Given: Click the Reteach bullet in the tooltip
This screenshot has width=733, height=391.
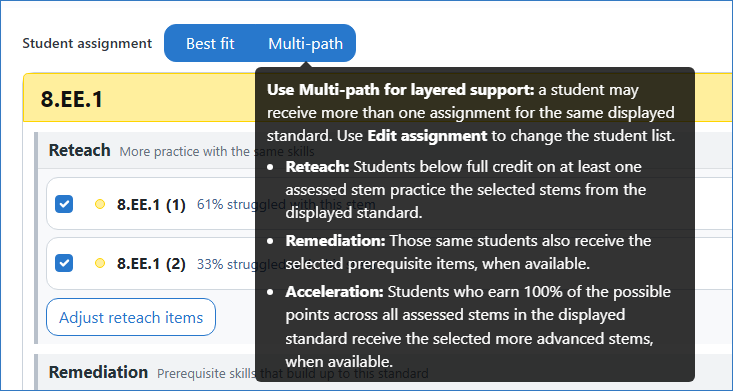Looking at the screenshot, I should point(466,190).
